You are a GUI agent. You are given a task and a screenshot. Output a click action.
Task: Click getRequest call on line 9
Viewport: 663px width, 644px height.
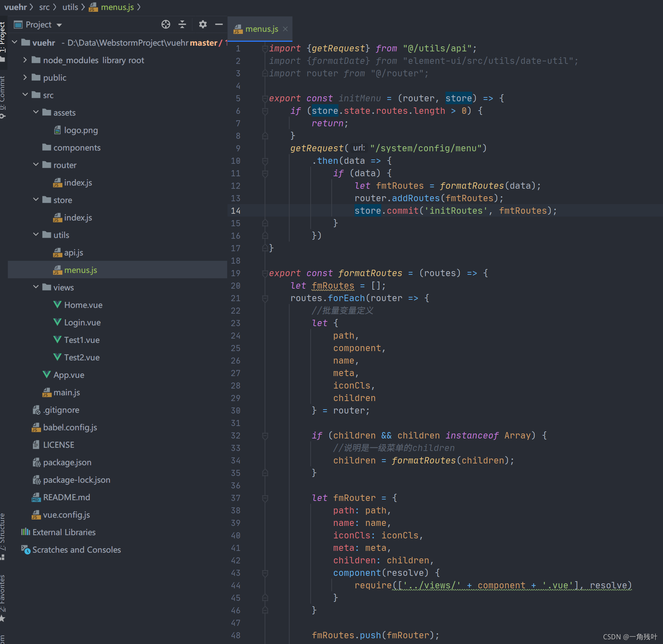[317, 148]
